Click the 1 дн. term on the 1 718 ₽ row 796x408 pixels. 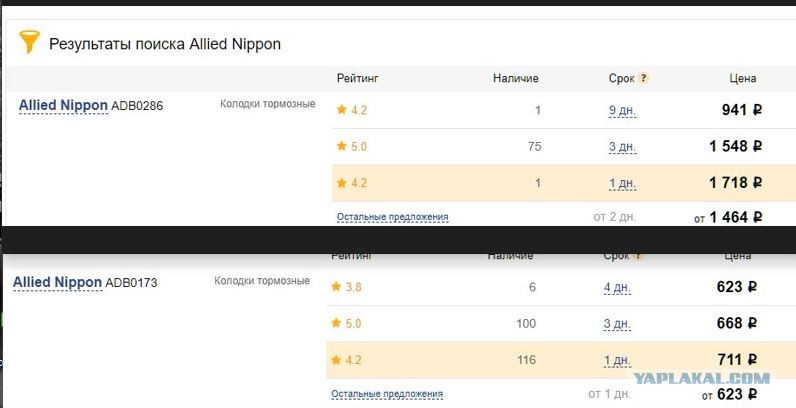pyautogui.click(x=623, y=184)
